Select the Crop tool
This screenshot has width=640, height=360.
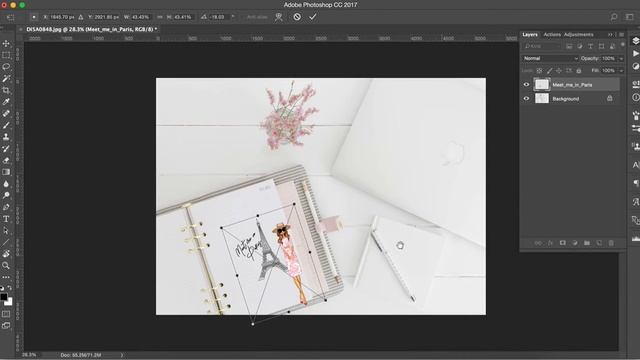(x=6, y=90)
